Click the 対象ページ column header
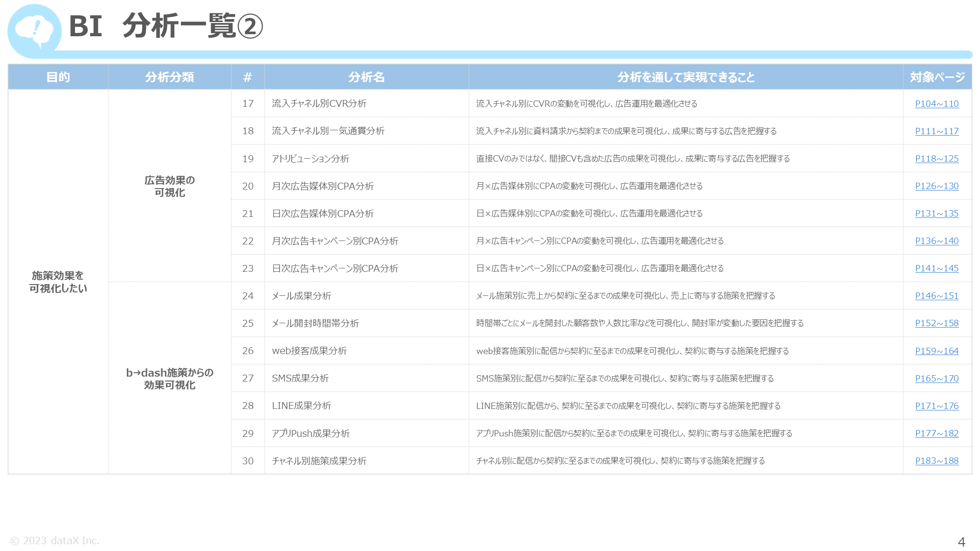The width and height of the screenshot is (980, 551). (937, 77)
